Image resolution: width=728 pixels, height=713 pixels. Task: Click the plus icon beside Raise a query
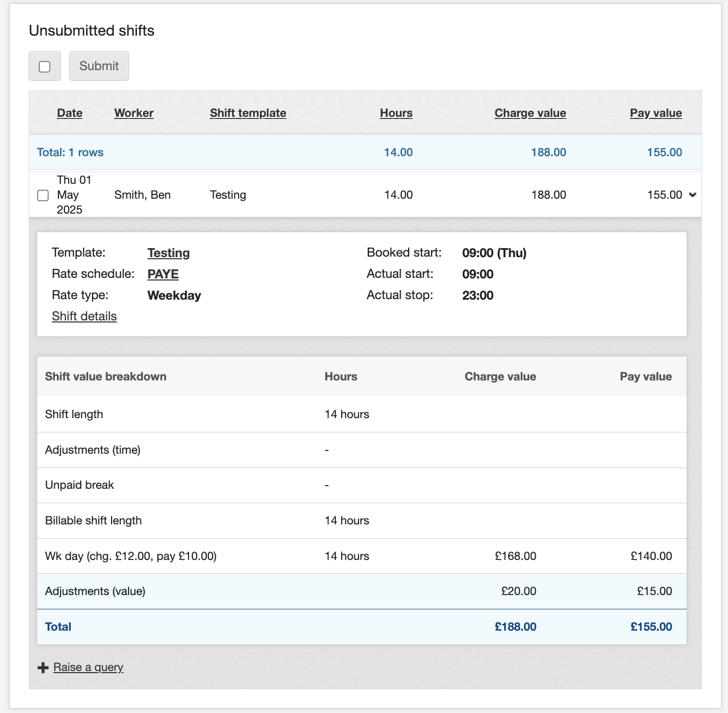pos(43,668)
